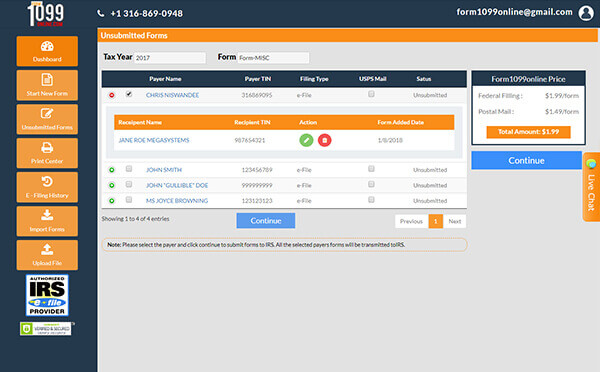Click Continue button under price panel
The image size is (600, 372).
pos(527,160)
